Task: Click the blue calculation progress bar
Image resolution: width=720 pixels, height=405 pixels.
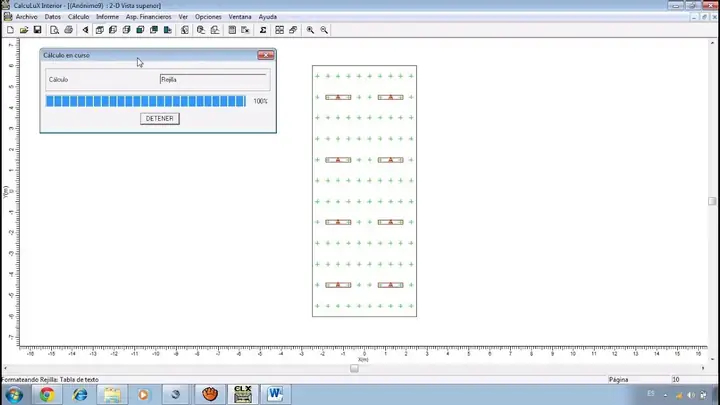Action: pyautogui.click(x=146, y=101)
